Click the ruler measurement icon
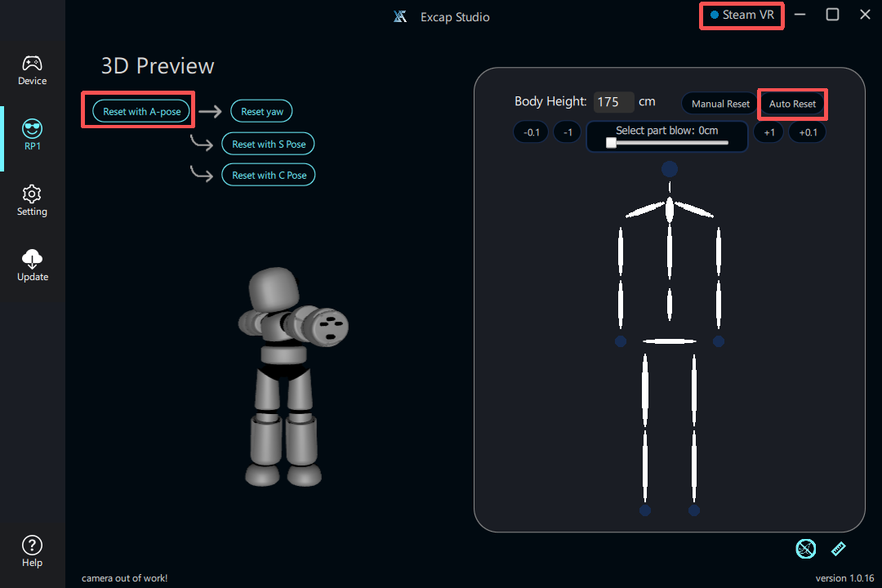The image size is (882, 588). 839,549
